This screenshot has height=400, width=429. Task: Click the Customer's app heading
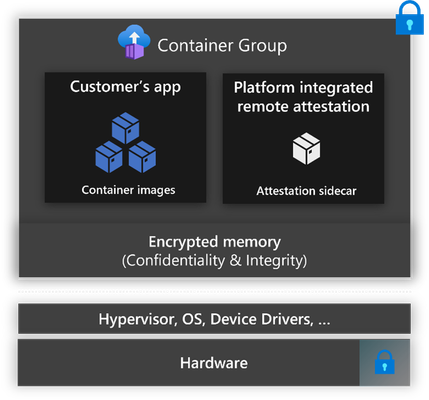[125, 87]
